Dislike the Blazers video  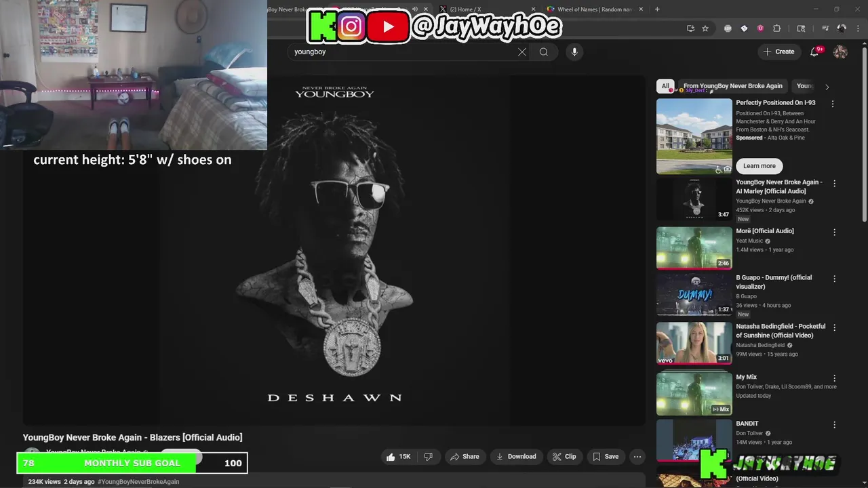pyautogui.click(x=428, y=457)
